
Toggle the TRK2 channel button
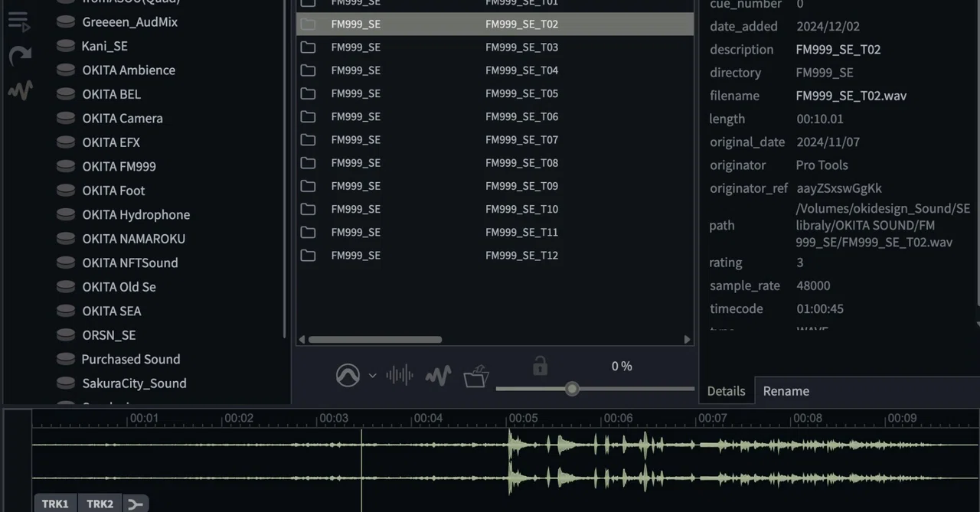(100, 504)
